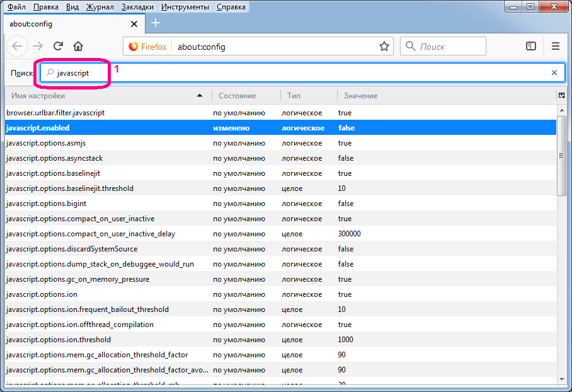Go to the Home page
This screenshot has width=572, height=392.
point(78,46)
